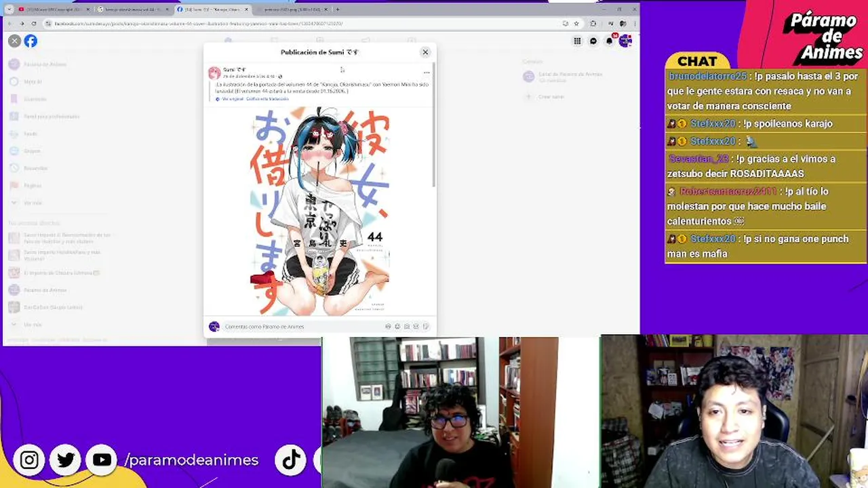The width and height of the screenshot is (868, 488).
Task: Add a sticker with the comment box sticker icon
Action: [426, 327]
